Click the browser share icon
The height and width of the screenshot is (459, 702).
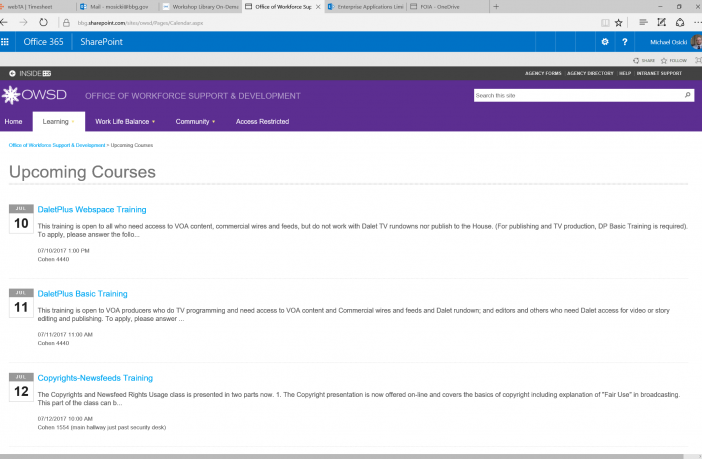pos(680,22)
